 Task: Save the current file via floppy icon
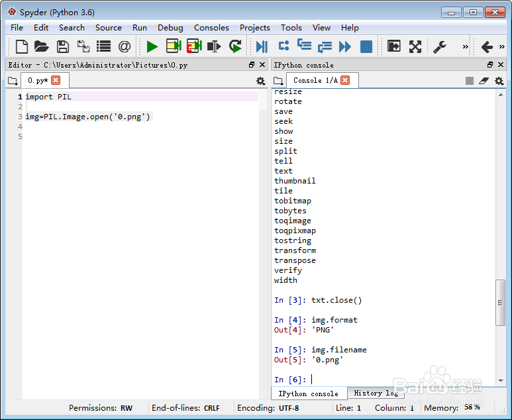62,46
